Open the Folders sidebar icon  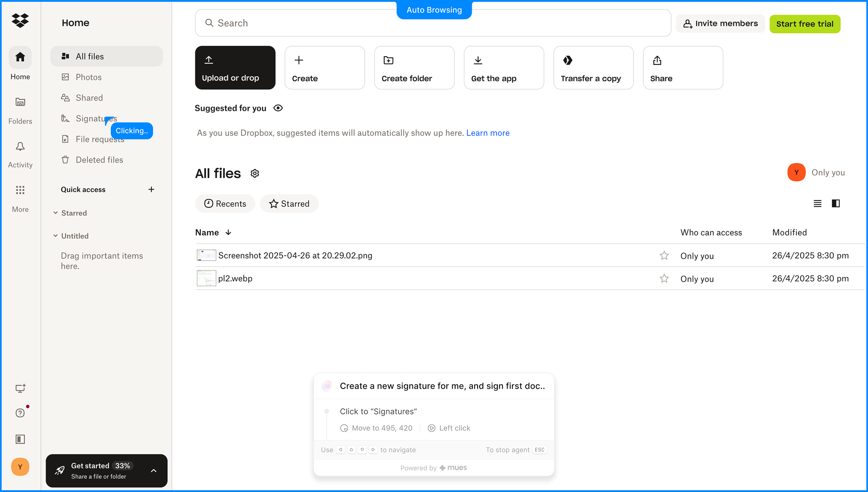(20, 102)
